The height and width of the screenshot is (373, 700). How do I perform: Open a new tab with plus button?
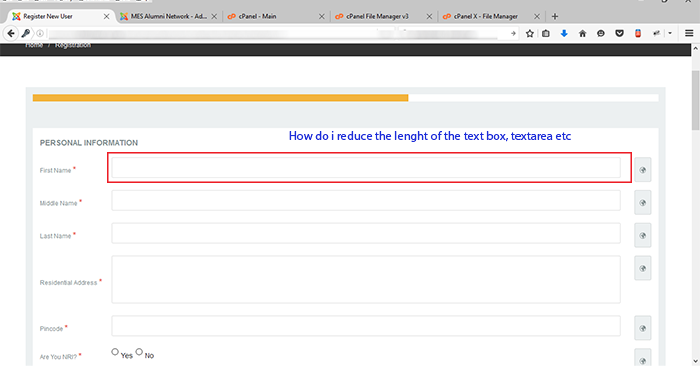(555, 17)
